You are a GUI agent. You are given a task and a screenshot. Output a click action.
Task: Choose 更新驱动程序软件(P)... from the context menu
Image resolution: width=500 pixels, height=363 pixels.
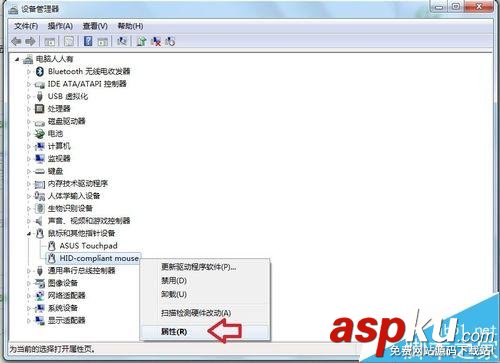(x=205, y=267)
